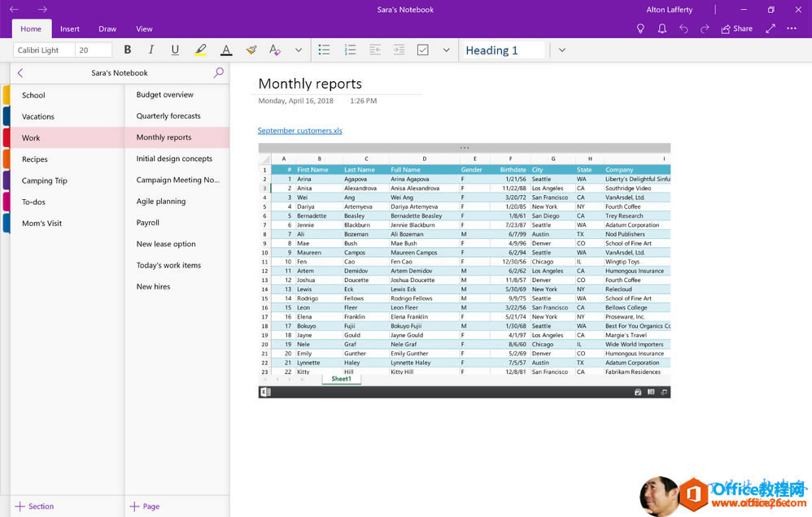Enter full screen mode with diagonal arrows
The height and width of the screenshot is (517, 812).
[771, 28]
